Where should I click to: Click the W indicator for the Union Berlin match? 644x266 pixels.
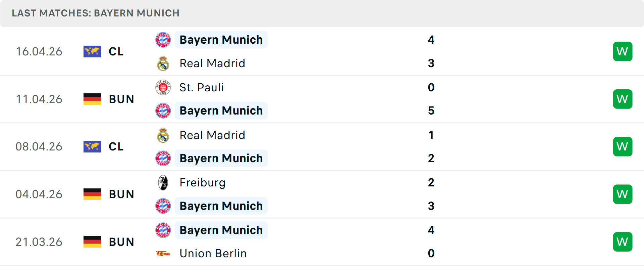coord(623,241)
